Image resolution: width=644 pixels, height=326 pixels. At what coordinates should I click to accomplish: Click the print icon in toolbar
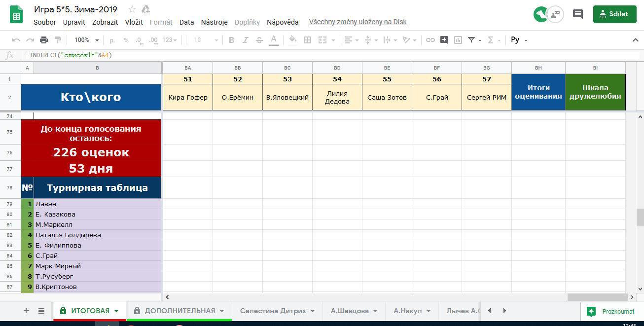coord(44,40)
